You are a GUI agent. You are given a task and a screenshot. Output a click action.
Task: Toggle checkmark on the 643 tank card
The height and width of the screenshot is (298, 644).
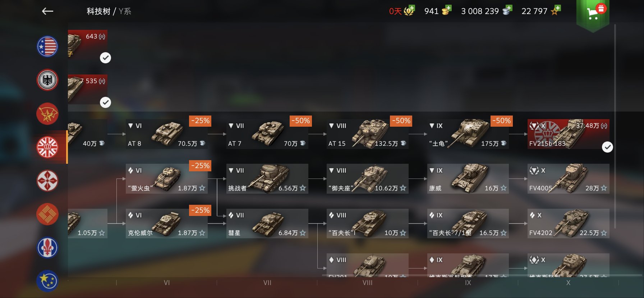[x=105, y=58]
